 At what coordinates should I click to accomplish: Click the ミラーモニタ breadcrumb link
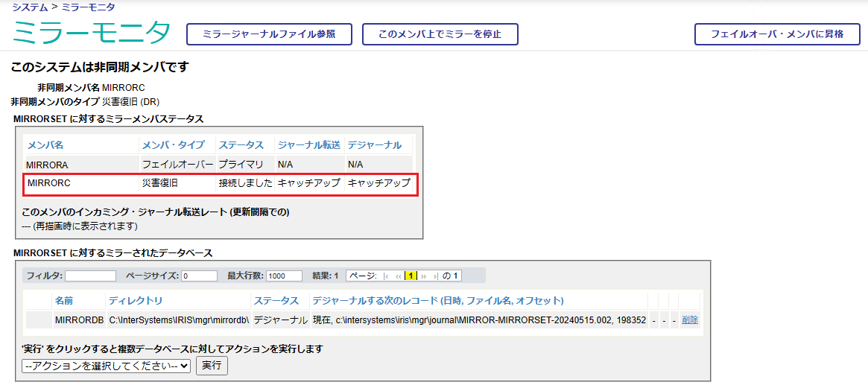tap(89, 7)
